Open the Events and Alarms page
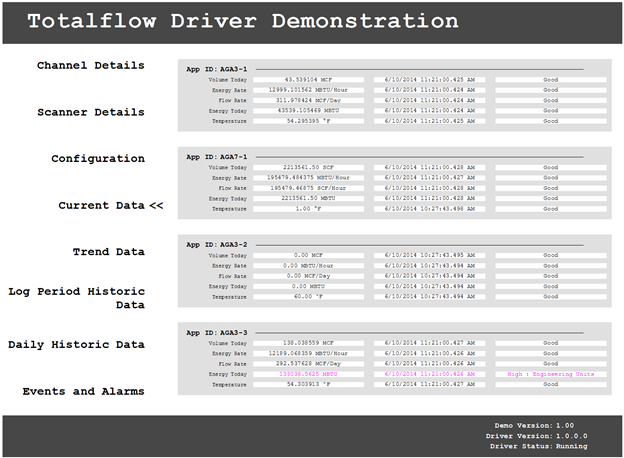624x458 pixels. 84,392
